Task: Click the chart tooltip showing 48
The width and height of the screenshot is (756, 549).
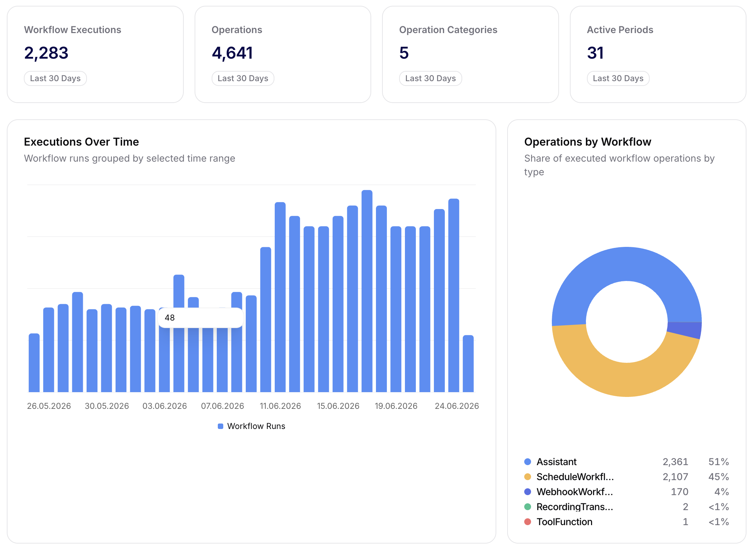Action: coord(200,318)
